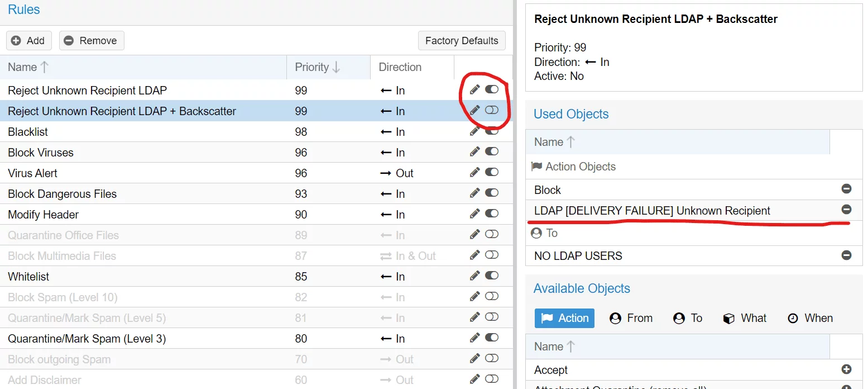Click the Add rule button
Viewport: 868px width, 389px height.
click(x=28, y=41)
